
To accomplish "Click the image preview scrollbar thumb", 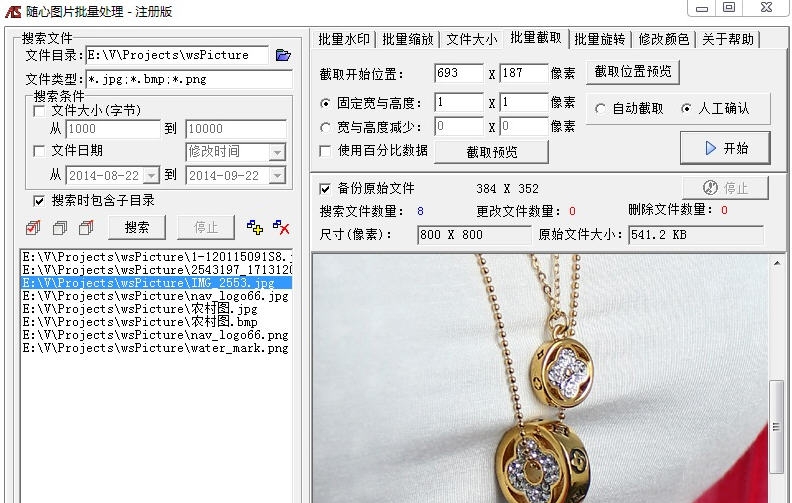I will click(776, 427).
